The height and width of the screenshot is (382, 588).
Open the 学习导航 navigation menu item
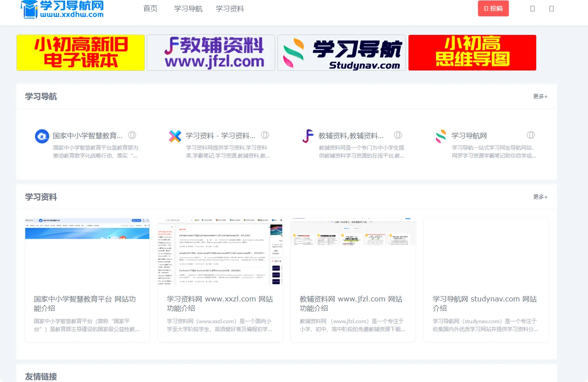188,8
